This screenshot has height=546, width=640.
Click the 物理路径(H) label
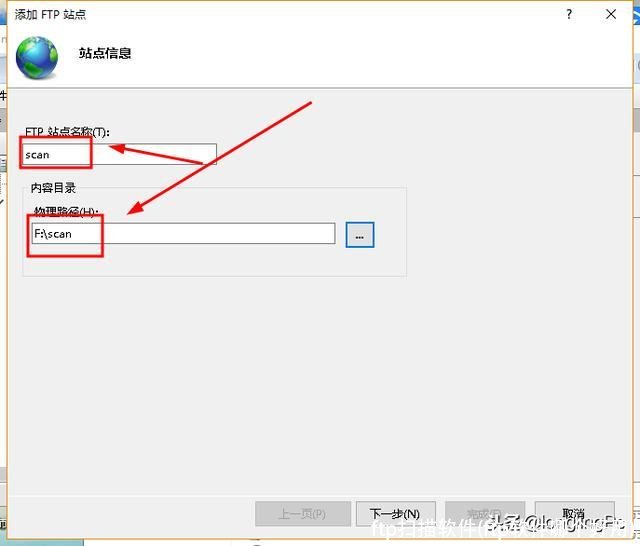[x=66, y=212]
